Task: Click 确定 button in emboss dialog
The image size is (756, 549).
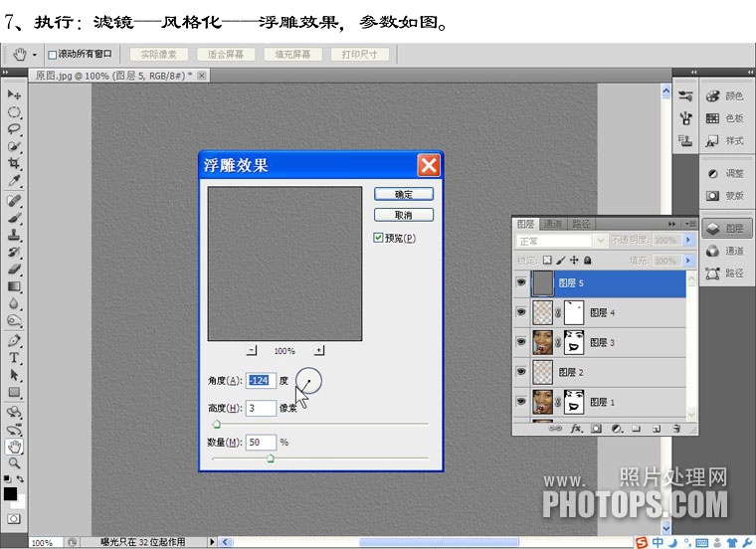Action: point(404,194)
